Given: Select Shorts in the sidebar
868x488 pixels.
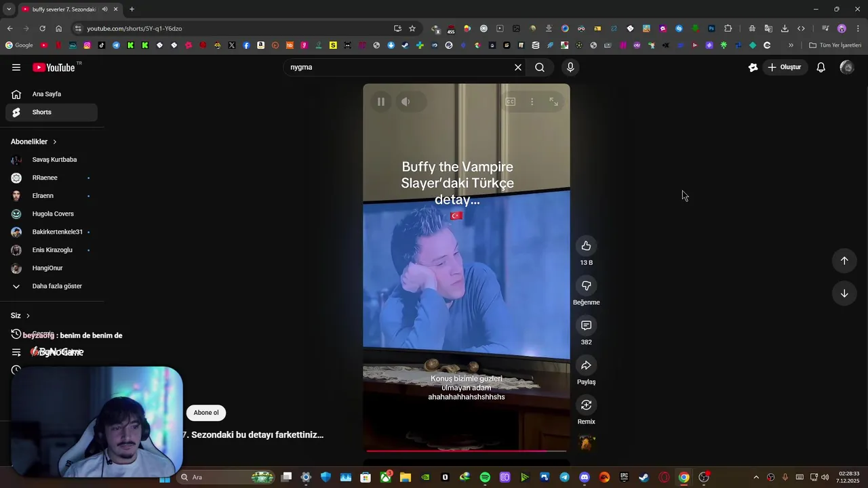Looking at the screenshot, I should 52,112.
